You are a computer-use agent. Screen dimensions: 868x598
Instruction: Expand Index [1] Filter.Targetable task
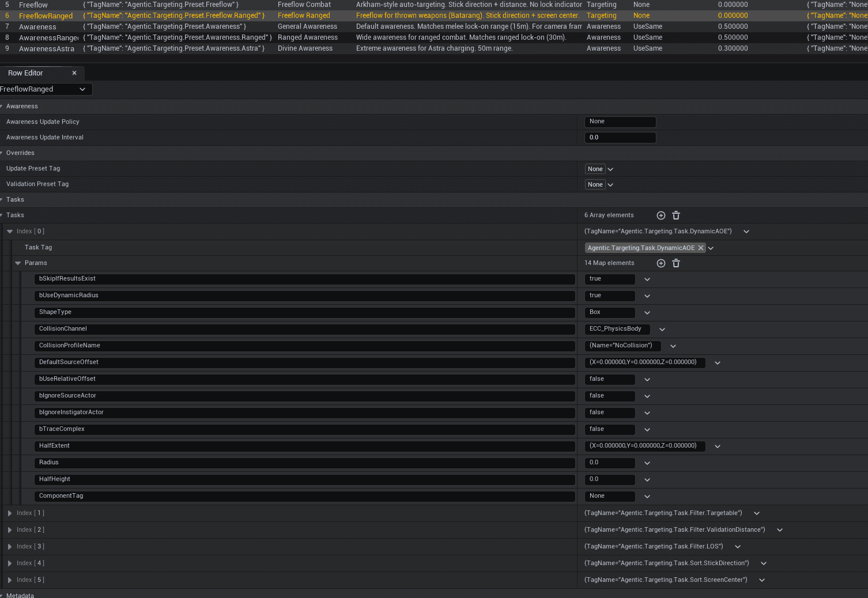point(10,513)
